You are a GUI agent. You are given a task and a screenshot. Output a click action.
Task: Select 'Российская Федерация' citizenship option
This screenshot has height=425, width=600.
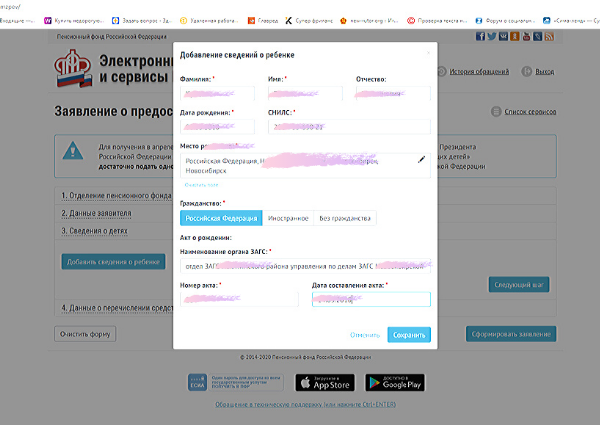(221, 218)
